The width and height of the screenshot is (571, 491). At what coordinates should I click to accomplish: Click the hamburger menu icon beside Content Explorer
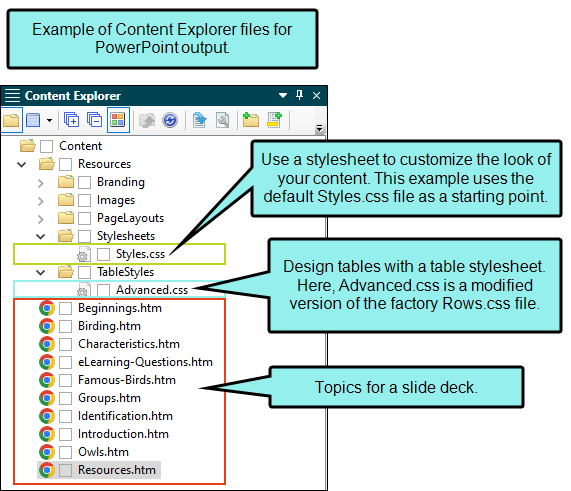point(12,96)
